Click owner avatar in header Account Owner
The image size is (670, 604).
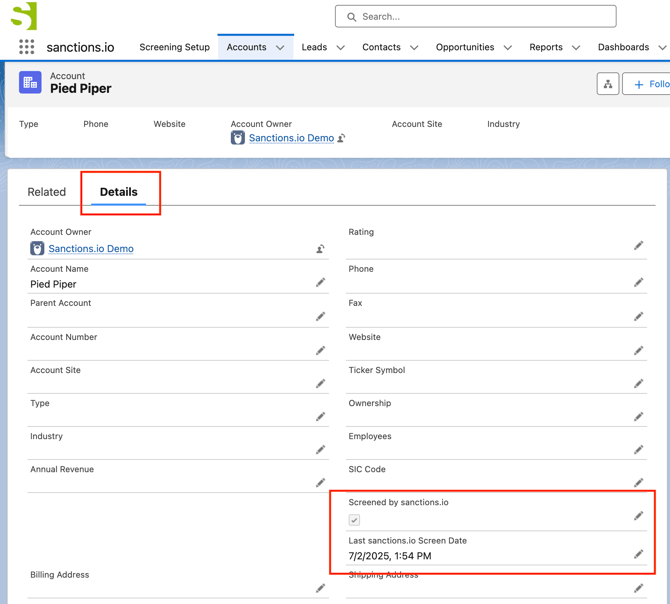click(x=238, y=138)
